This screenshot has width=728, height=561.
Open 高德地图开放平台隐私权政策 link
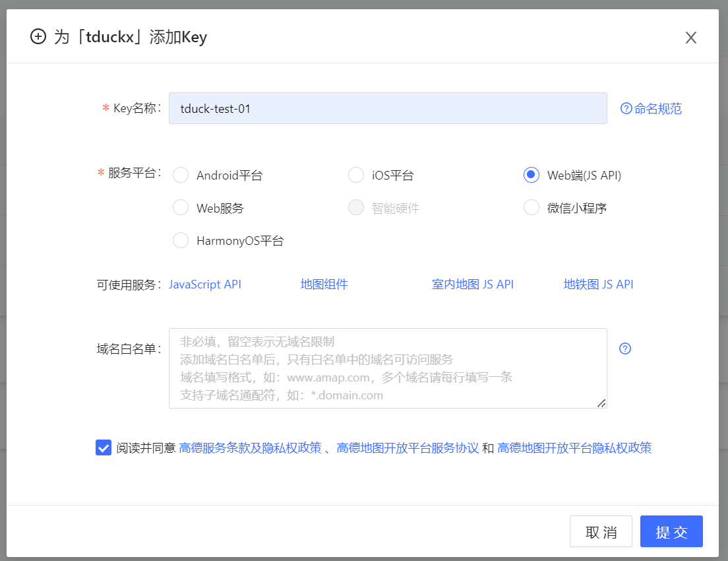pyautogui.click(x=574, y=448)
